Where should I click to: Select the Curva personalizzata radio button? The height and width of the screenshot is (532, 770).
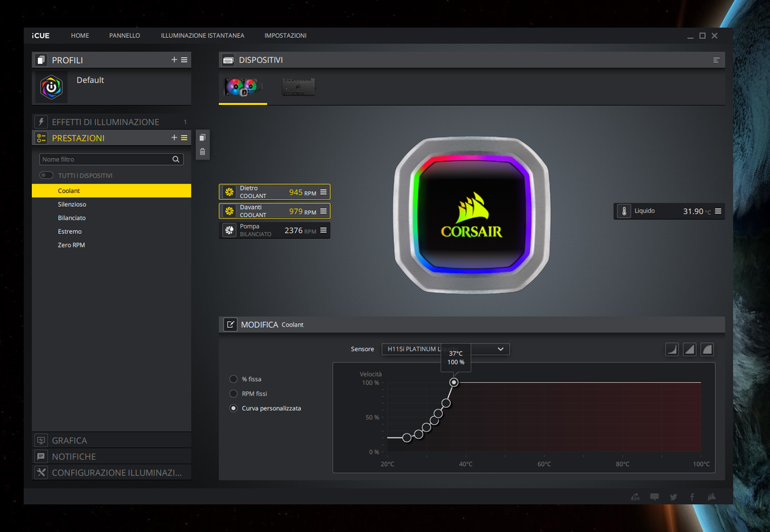point(233,408)
